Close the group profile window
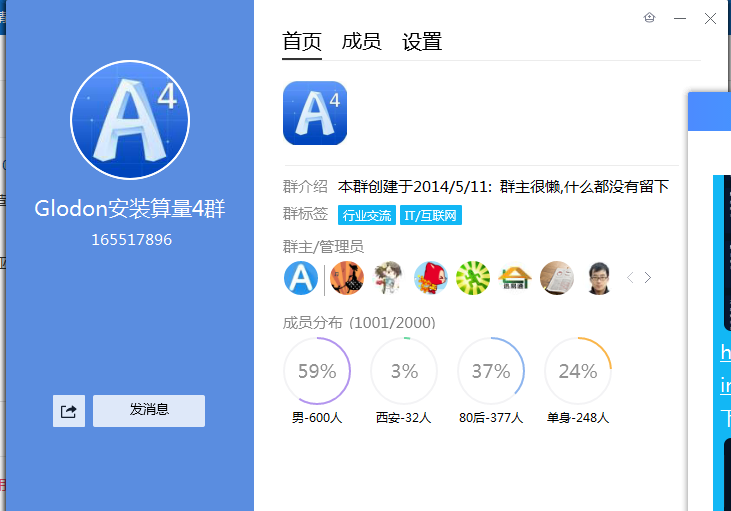The width and height of the screenshot is (731, 511). pos(710,18)
